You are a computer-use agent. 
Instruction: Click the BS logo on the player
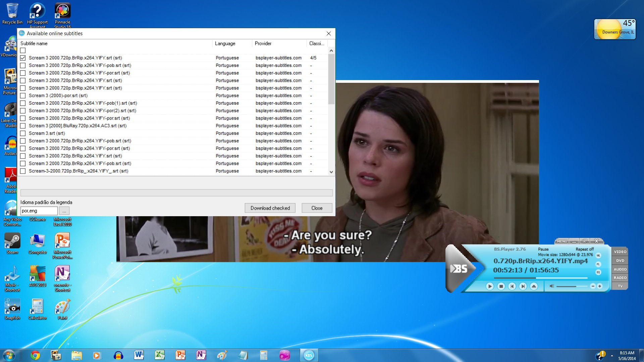459,268
